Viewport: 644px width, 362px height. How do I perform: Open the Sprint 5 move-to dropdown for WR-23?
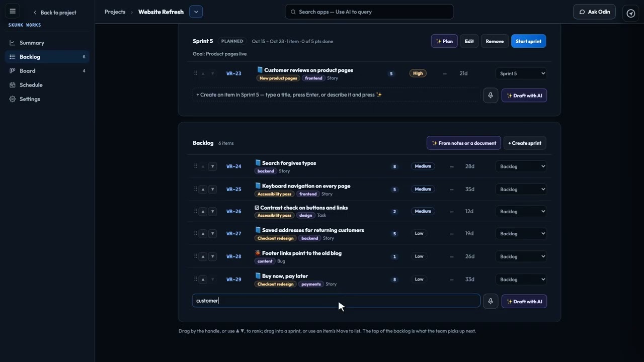[521, 73]
